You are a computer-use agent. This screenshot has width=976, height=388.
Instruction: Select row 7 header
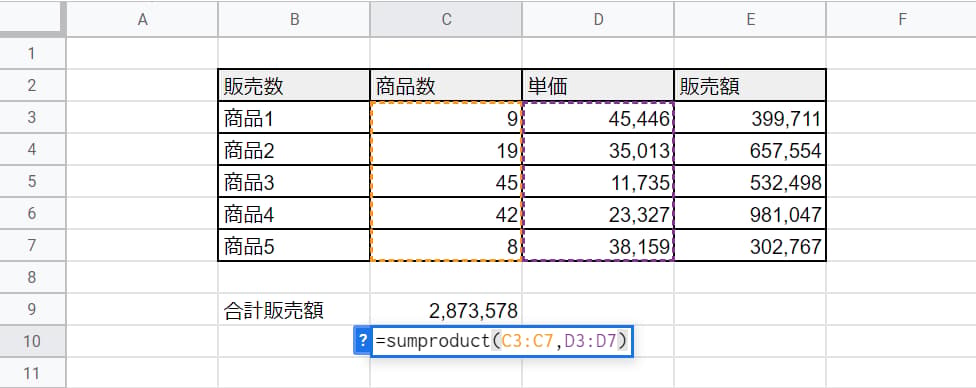coord(32,245)
